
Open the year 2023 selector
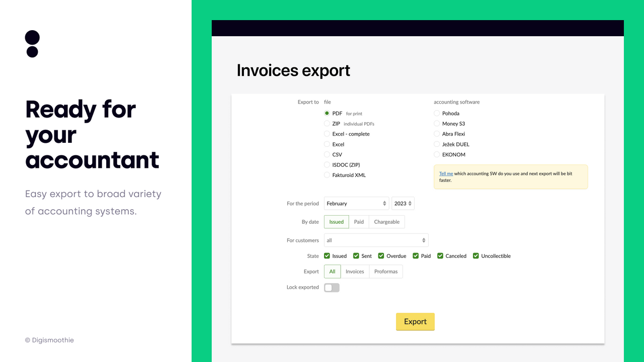403,203
